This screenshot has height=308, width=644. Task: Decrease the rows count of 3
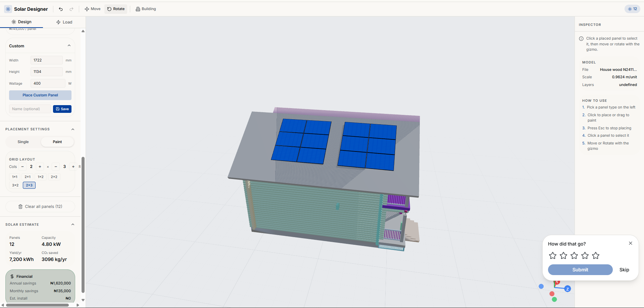(56, 167)
